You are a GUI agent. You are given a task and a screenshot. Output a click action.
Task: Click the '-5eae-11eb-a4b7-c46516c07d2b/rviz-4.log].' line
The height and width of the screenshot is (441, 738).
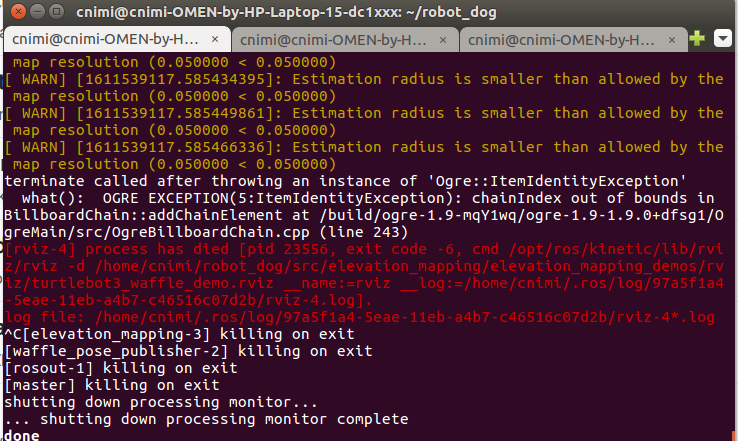[188, 300]
